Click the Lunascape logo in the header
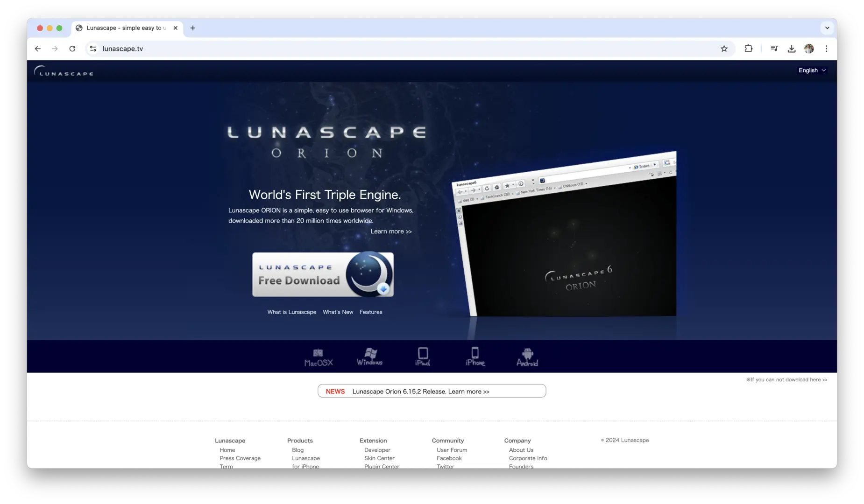The height and width of the screenshot is (504, 864). (64, 71)
